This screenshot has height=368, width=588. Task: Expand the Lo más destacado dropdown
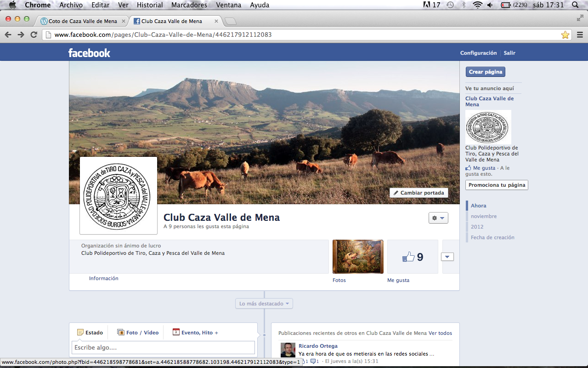(264, 304)
